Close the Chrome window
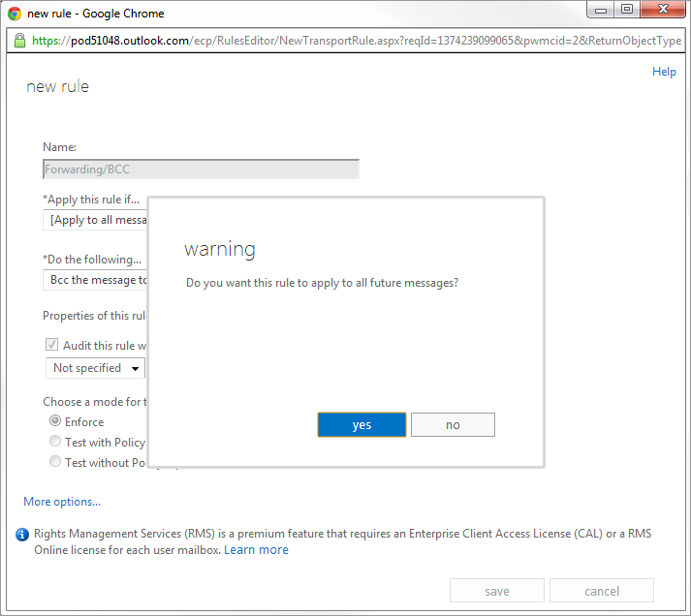 [x=663, y=10]
